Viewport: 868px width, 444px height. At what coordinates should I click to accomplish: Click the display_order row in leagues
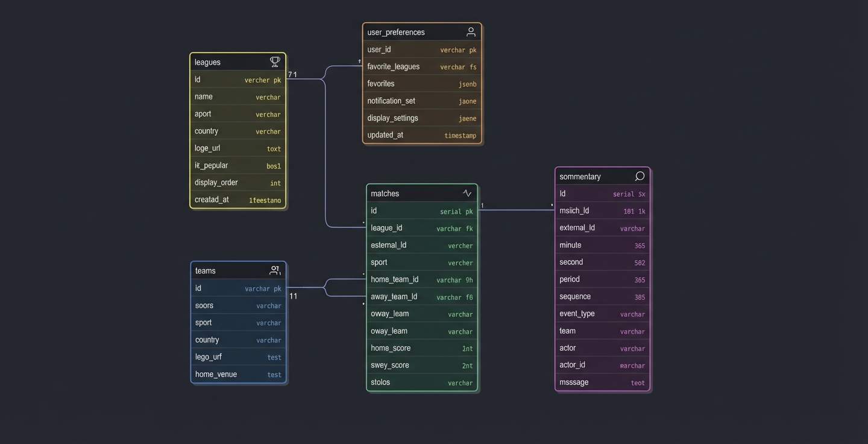237,183
